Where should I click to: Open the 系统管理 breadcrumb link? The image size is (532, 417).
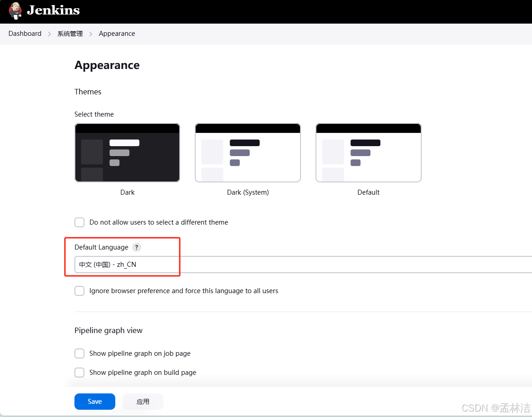[x=70, y=34]
